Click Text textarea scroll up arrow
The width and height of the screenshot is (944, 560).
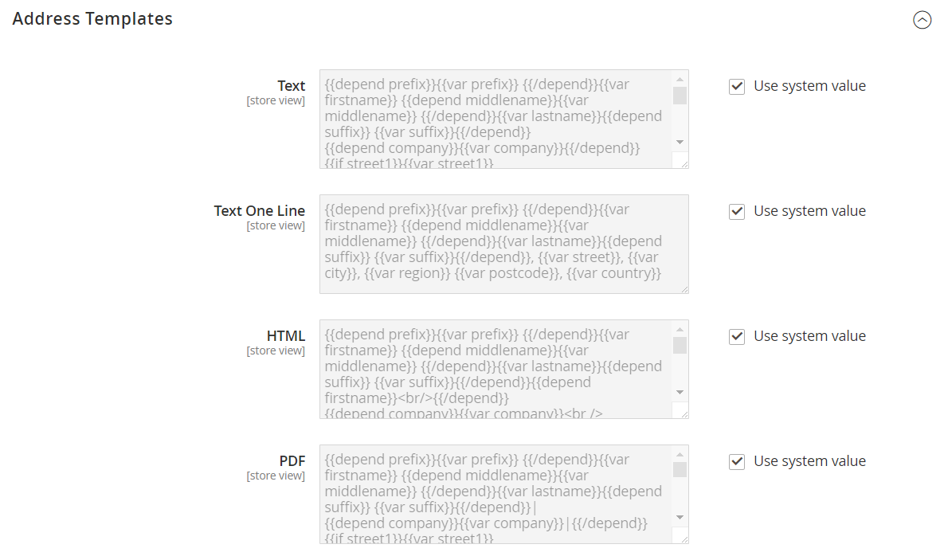click(680, 79)
